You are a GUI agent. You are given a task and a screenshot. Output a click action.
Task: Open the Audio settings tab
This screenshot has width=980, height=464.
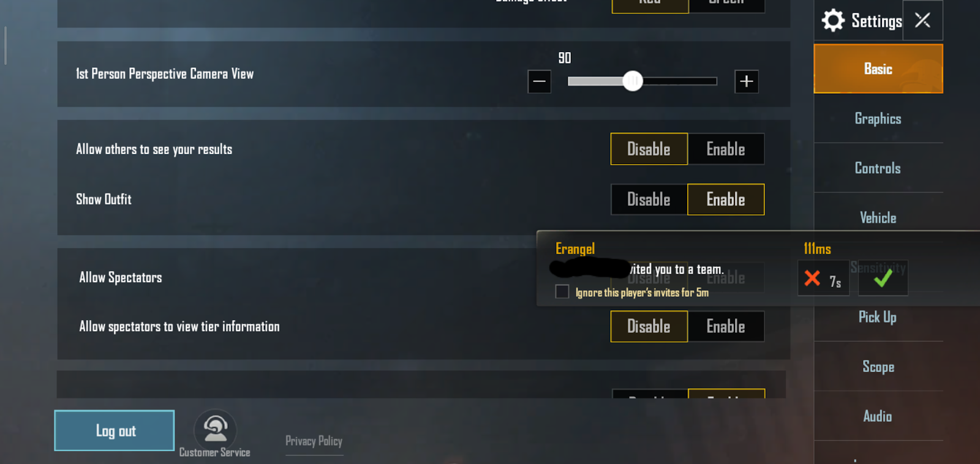(x=878, y=416)
